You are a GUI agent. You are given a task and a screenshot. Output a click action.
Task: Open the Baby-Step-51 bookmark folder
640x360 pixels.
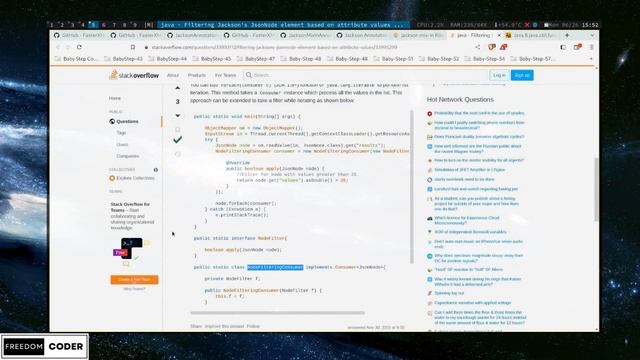[393, 59]
